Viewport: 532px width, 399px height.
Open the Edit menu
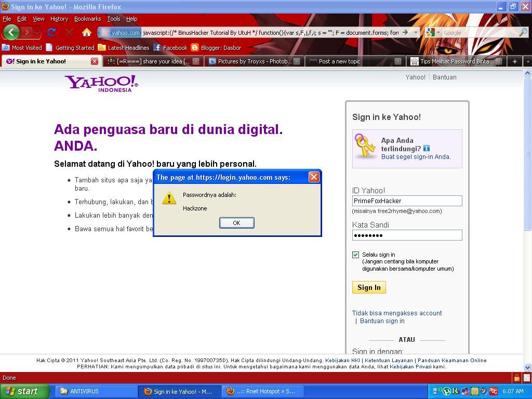pos(22,19)
